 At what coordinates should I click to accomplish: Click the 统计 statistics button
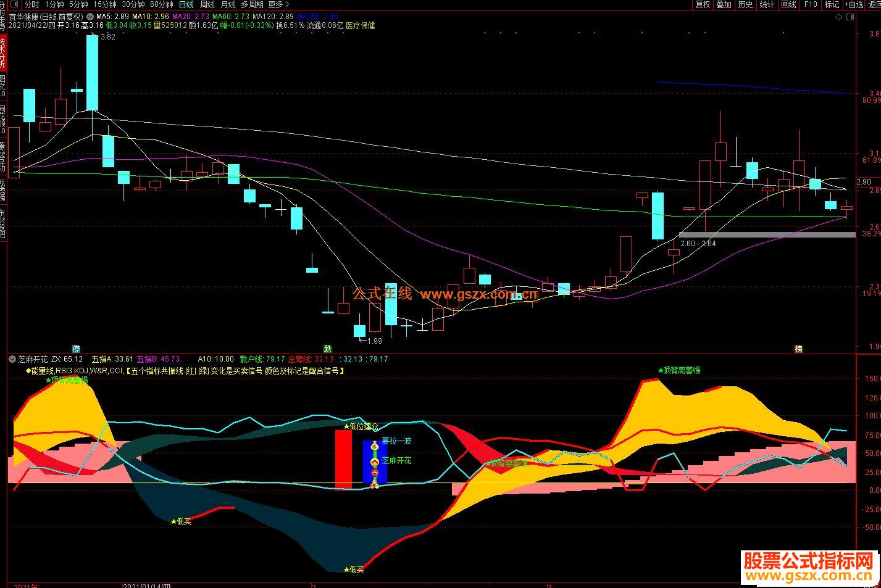click(x=767, y=4)
